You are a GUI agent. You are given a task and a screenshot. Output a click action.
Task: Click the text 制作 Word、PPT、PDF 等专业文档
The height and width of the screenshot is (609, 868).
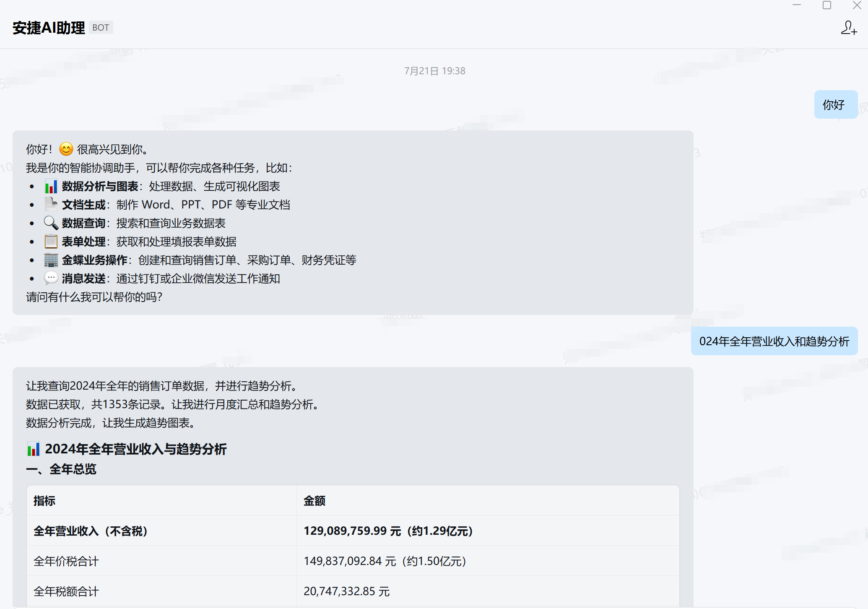pyautogui.click(x=203, y=205)
